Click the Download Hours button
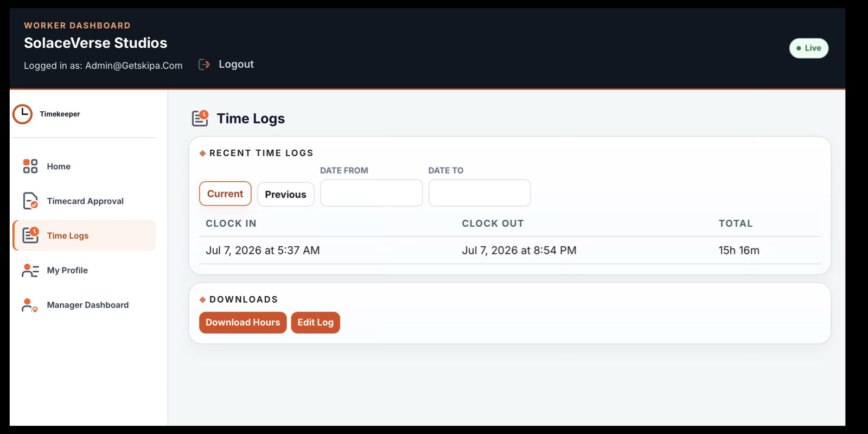The image size is (868, 434). (242, 322)
